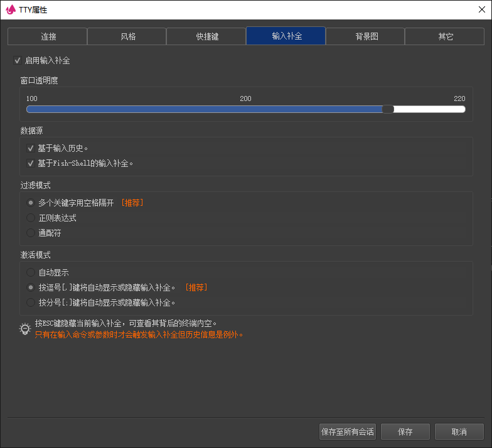Screen dimensions: 492x448
Task: Select semicolon key activation radio option
Action: 31,302
